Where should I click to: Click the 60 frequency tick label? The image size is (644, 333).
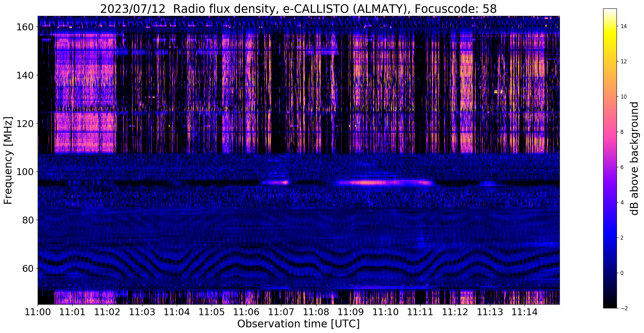tap(28, 268)
